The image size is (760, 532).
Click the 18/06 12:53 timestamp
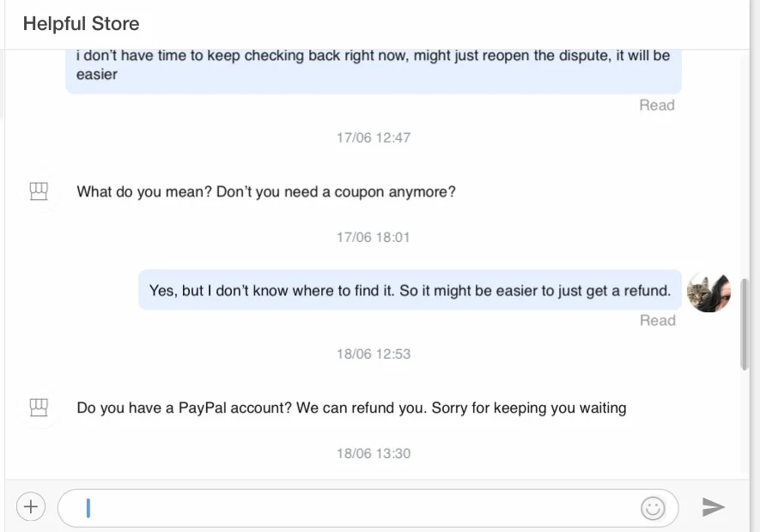click(x=374, y=354)
